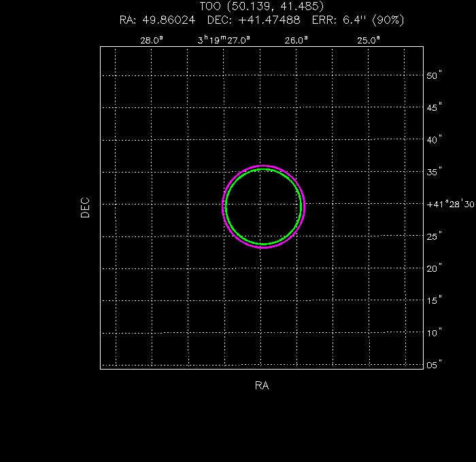Click the DEC: +41.47488 value in header
This screenshot has width=476, height=462.
(x=254, y=20)
